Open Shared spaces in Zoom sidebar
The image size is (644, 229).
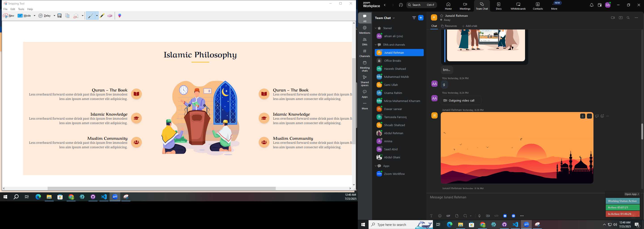click(365, 81)
